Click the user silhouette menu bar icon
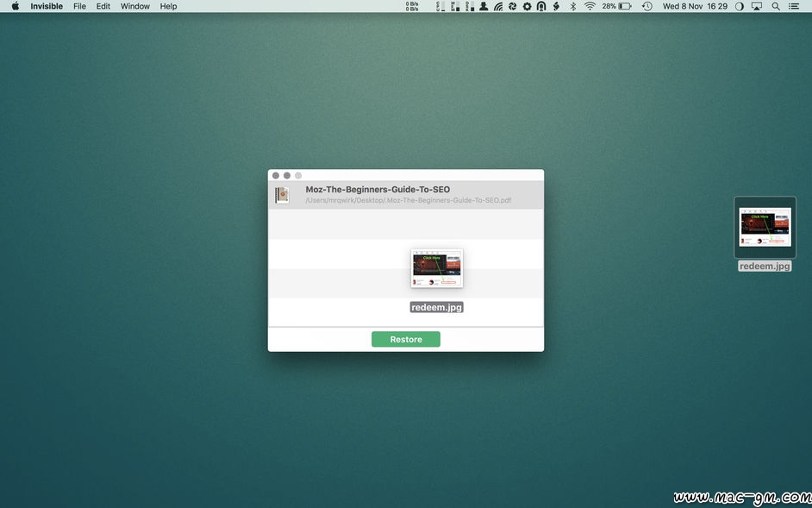812x508 pixels. 484,6
